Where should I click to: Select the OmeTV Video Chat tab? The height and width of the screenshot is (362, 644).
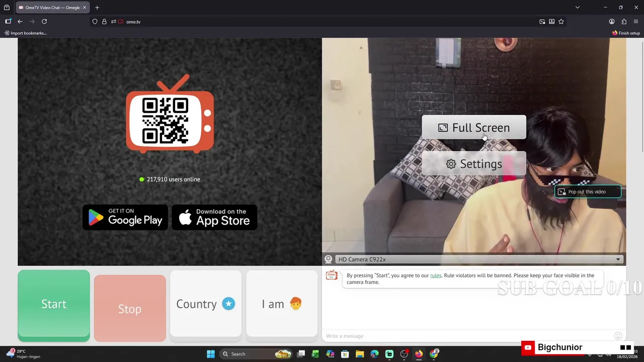coord(52,8)
